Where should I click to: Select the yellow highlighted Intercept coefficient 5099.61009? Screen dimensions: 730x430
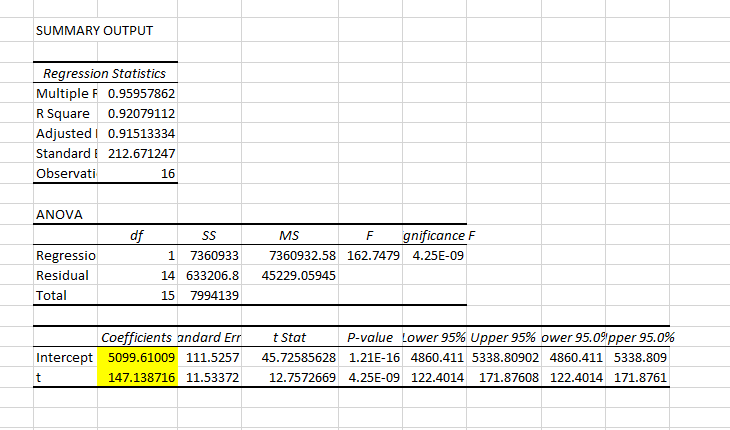pyautogui.click(x=138, y=357)
